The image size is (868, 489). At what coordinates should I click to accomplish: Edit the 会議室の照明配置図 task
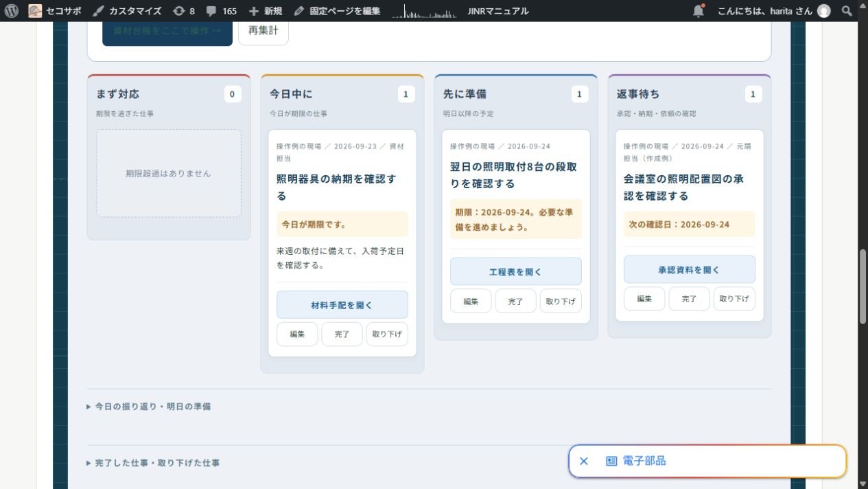(x=644, y=299)
